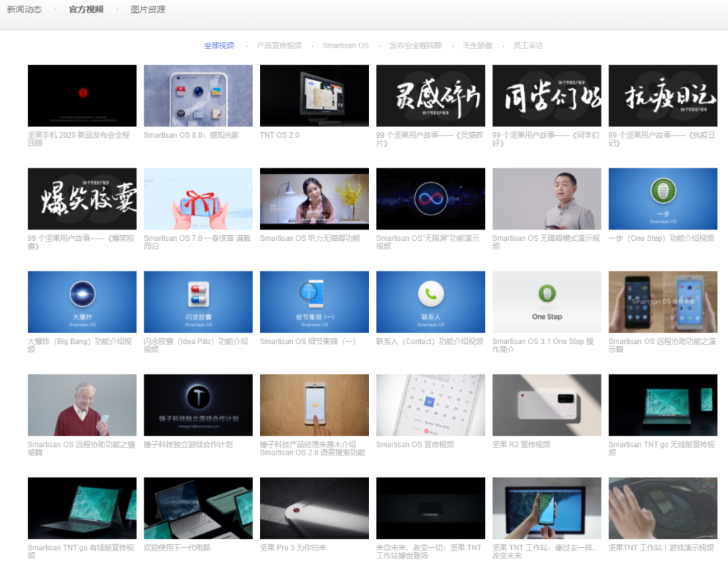Click the 欢迎使用下一代电脑 title link
This screenshot has height=567, width=728.
click(177, 548)
